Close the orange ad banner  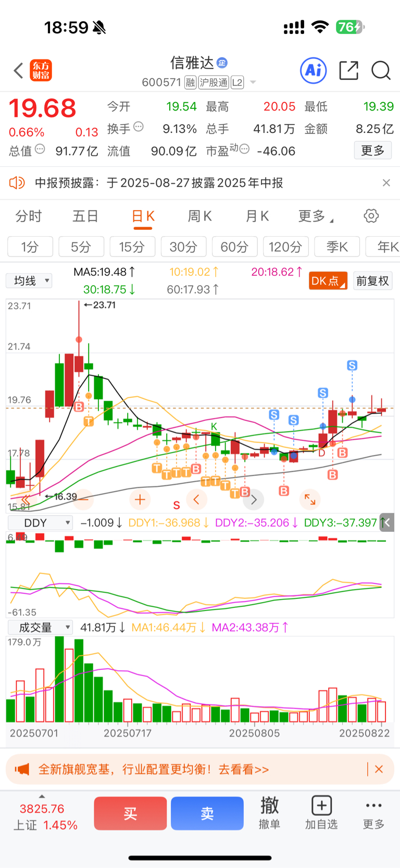(379, 769)
